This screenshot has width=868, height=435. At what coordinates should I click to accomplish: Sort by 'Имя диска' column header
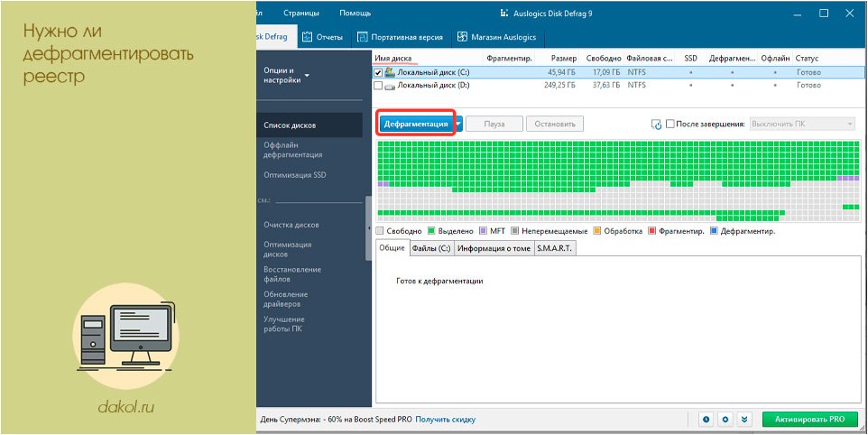click(393, 58)
